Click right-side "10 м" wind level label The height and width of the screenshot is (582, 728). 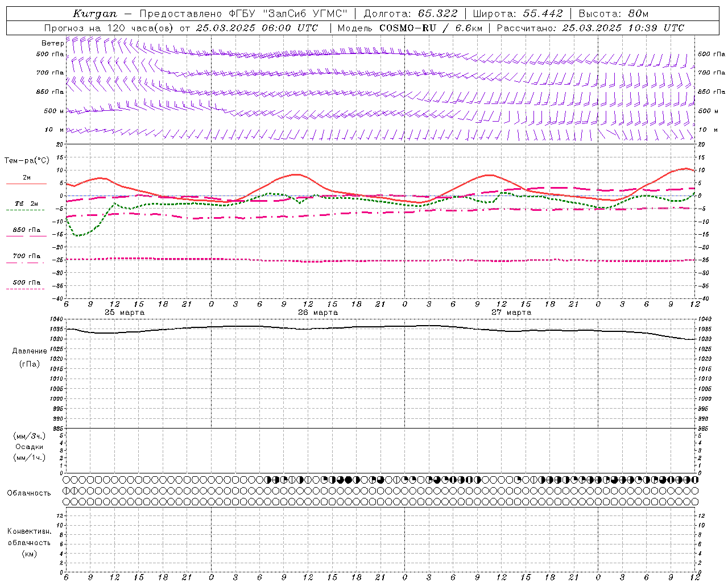pos(708,130)
